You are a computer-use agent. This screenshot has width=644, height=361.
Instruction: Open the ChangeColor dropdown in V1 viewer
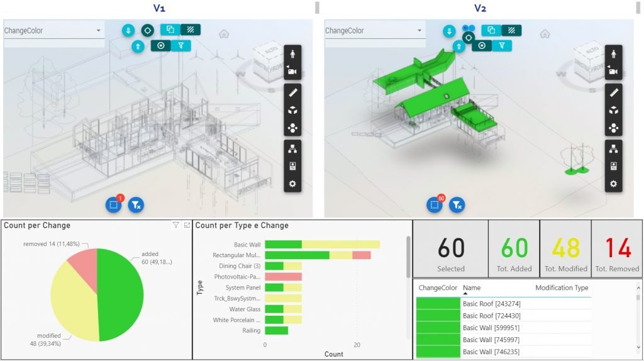54,30
